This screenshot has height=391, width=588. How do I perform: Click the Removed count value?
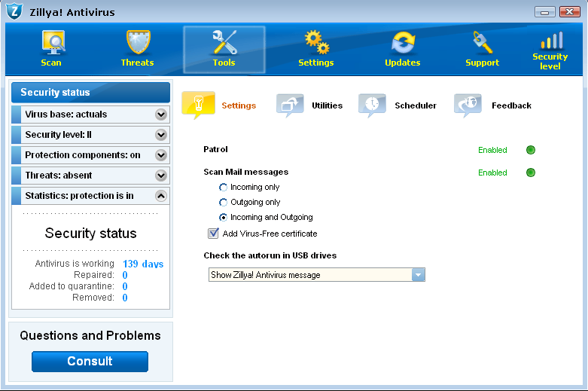[x=125, y=298]
